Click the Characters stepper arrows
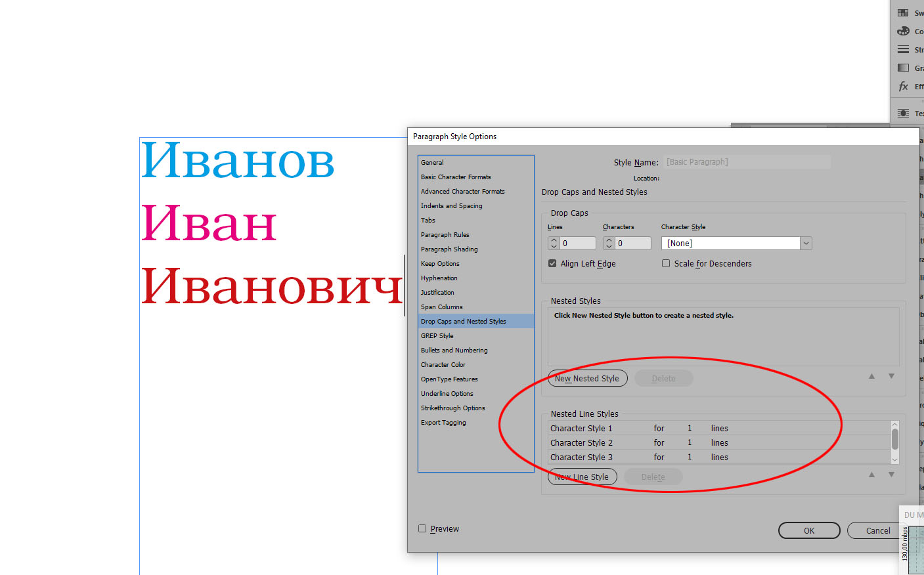 [609, 244]
